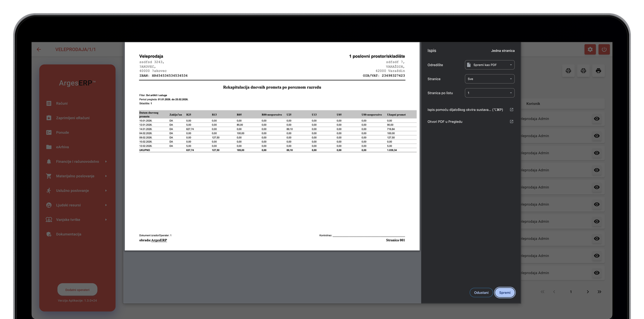Click the eArhiva folder icon
The image size is (644, 319).
pos(49,147)
